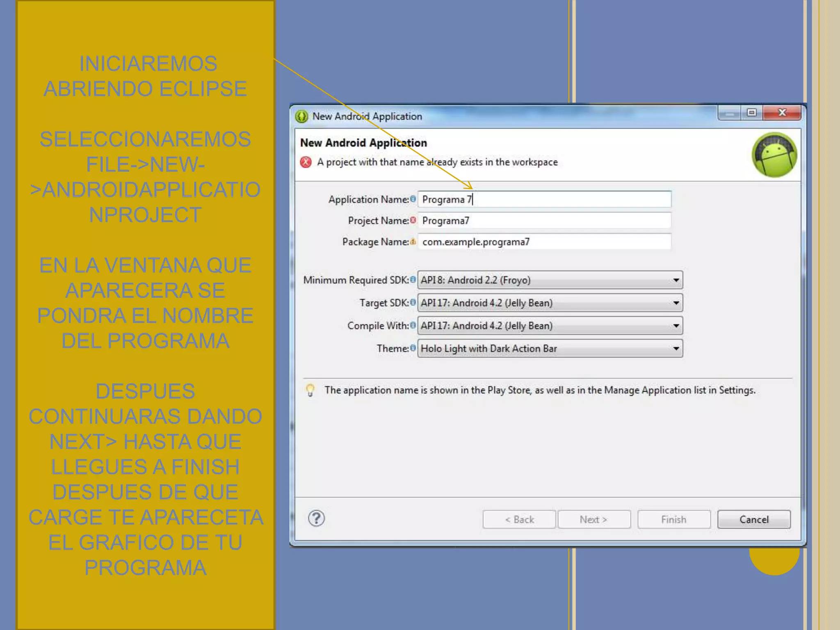Click info icon beside Minimum Required SDK
This screenshot has height=630, width=840.
tap(413, 280)
